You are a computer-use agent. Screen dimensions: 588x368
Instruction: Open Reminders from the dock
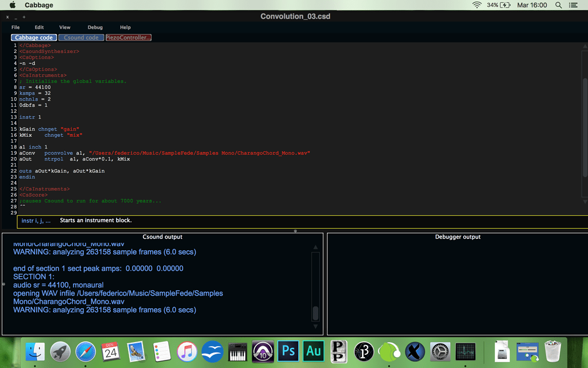click(161, 351)
